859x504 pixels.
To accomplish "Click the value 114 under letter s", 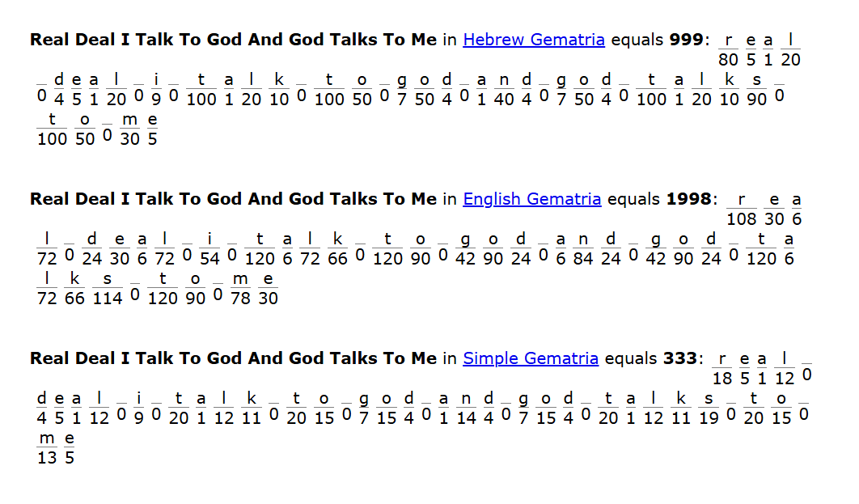I will coord(108,299).
